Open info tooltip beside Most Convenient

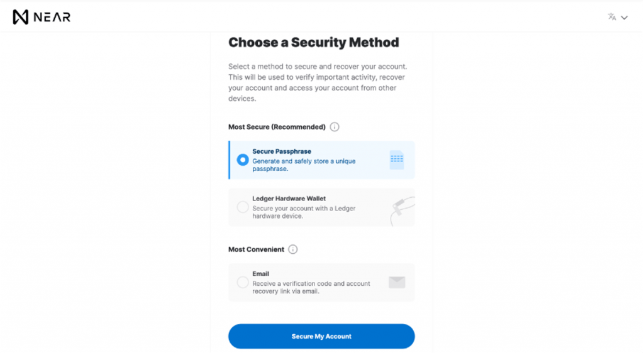293,249
